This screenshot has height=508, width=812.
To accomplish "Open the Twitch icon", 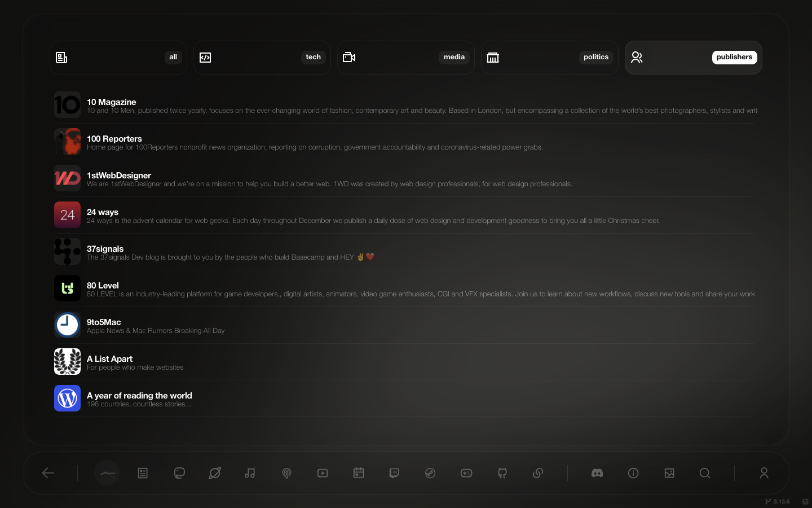I will (x=394, y=473).
